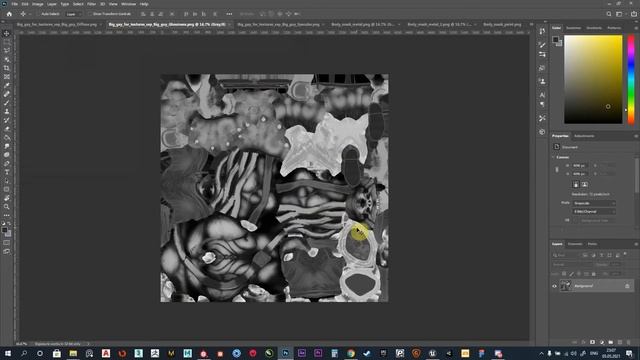
Task: Select the History Brush tool
Action: click(7, 120)
